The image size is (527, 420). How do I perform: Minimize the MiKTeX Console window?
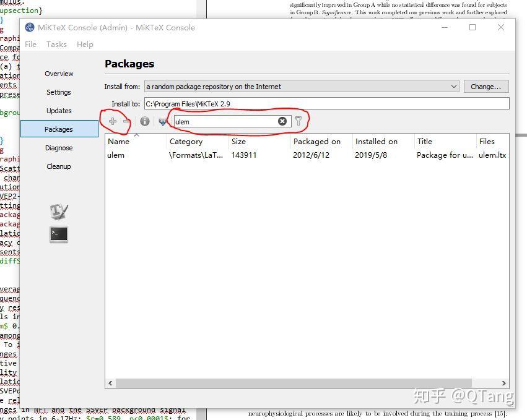click(x=444, y=27)
